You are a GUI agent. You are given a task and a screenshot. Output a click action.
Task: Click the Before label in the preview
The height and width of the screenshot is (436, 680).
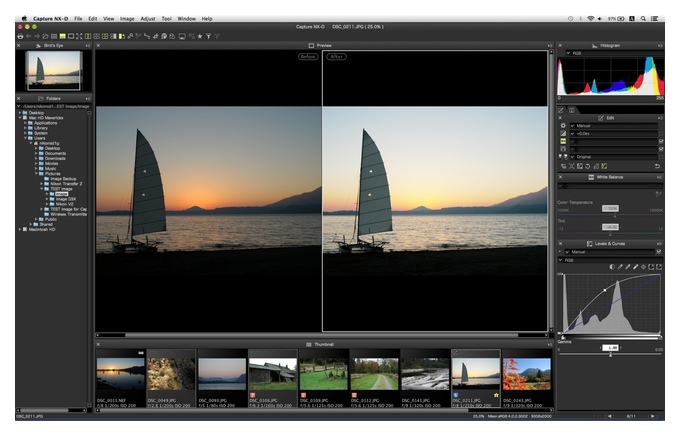tap(308, 56)
